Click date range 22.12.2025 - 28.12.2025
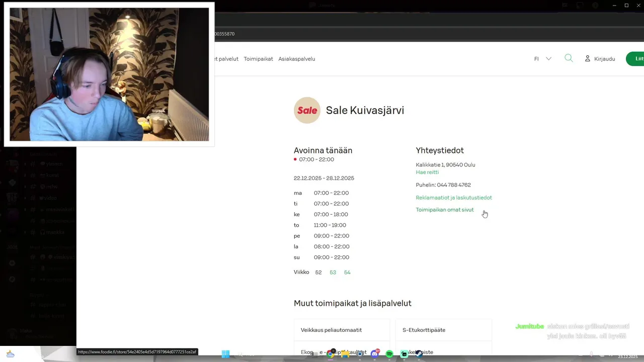Image resolution: width=644 pixels, height=362 pixels. click(324, 178)
